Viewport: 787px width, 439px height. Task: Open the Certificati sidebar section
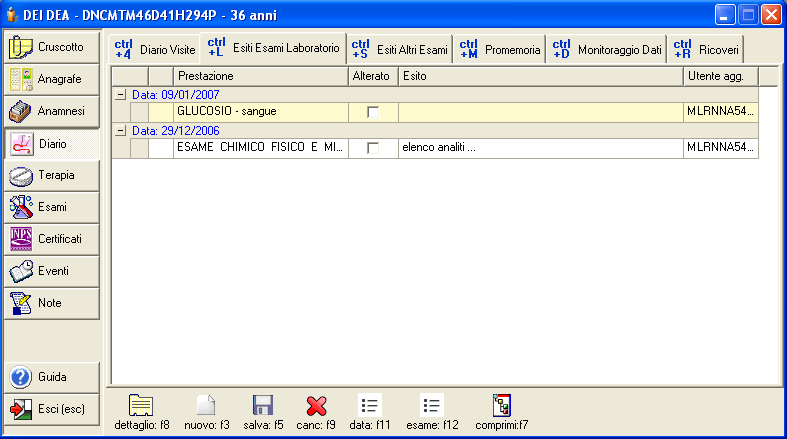[53, 239]
